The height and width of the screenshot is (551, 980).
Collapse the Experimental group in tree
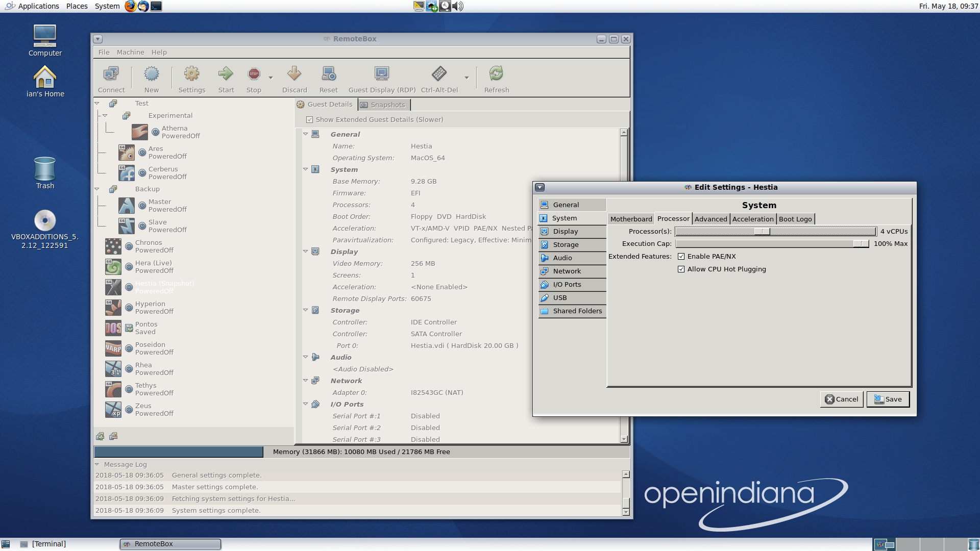pos(105,116)
